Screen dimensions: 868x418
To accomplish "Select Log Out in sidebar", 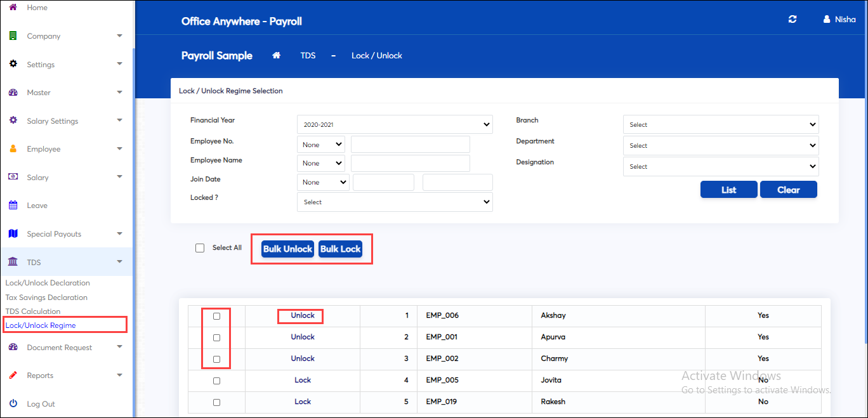I will pos(41,404).
